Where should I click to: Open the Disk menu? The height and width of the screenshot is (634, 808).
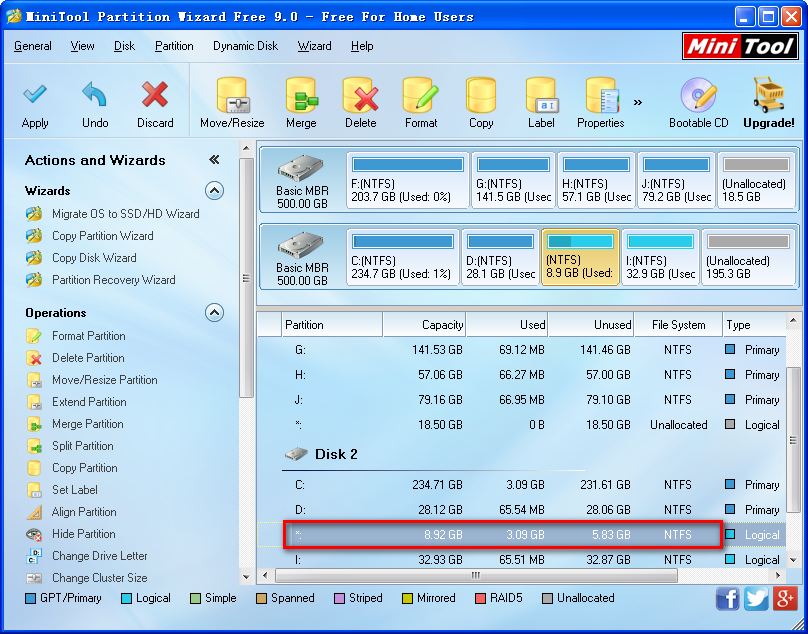[125, 46]
